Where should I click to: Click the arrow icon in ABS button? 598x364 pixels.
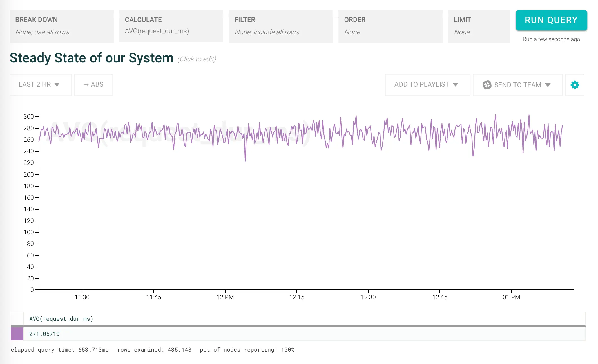click(x=86, y=84)
